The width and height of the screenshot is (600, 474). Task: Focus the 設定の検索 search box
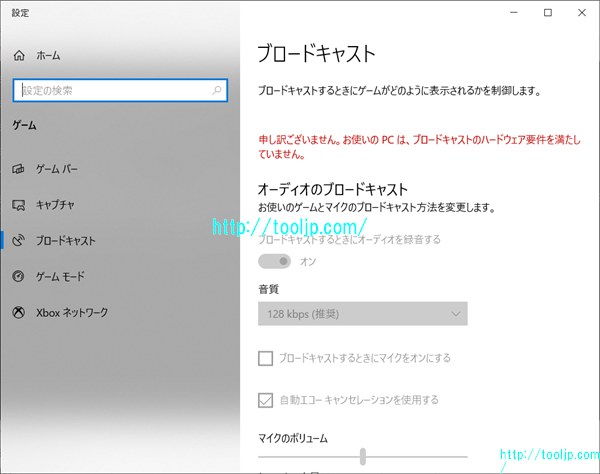[120, 90]
